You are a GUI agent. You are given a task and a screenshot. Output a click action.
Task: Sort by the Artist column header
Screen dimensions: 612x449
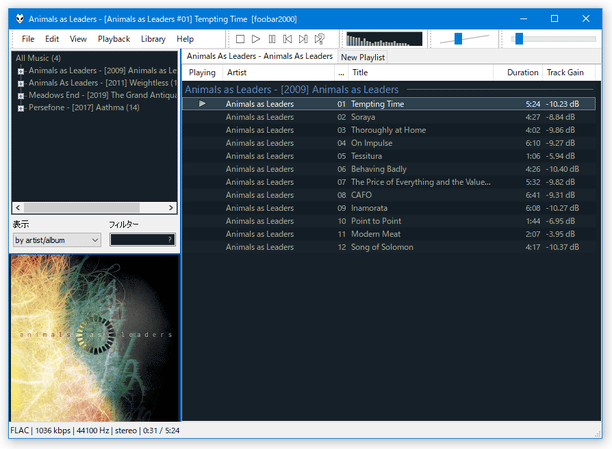[278, 73]
